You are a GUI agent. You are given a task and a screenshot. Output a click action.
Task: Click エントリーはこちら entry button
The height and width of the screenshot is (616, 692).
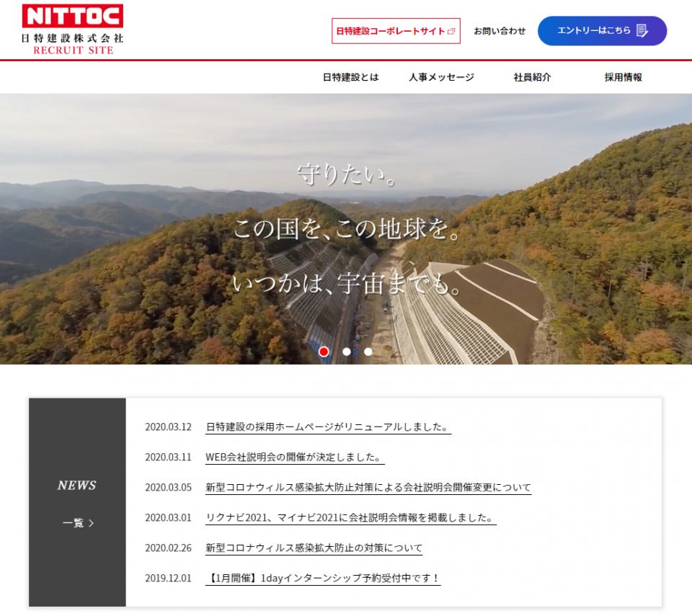602,31
